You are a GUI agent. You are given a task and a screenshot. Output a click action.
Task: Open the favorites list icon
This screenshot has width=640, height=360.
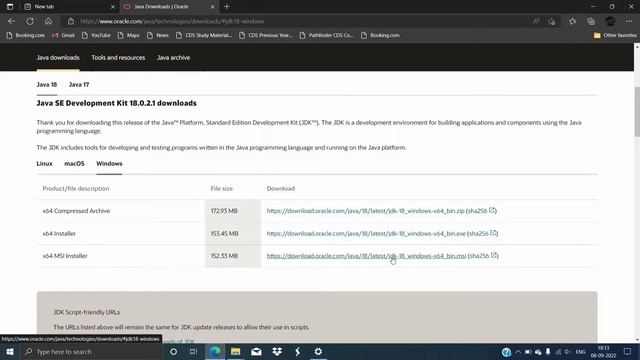point(572,21)
